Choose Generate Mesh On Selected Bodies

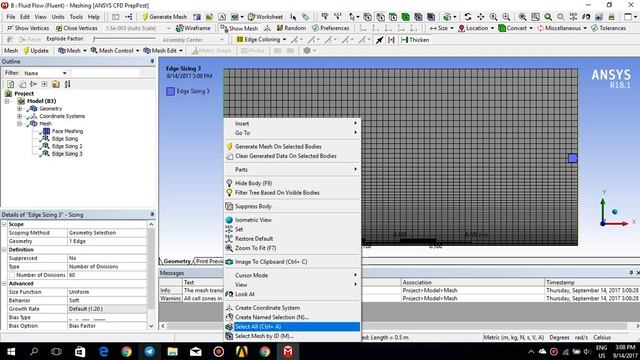(292, 147)
